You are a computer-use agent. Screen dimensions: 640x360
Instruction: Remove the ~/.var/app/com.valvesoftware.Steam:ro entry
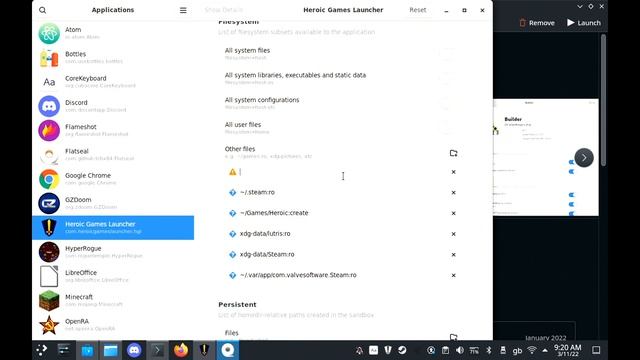point(453,276)
